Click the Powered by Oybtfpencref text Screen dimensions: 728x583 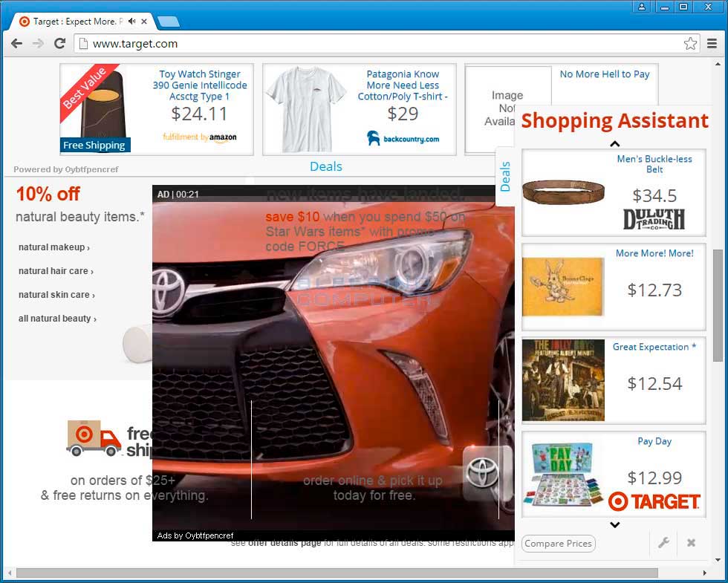pyautogui.click(x=66, y=169)
